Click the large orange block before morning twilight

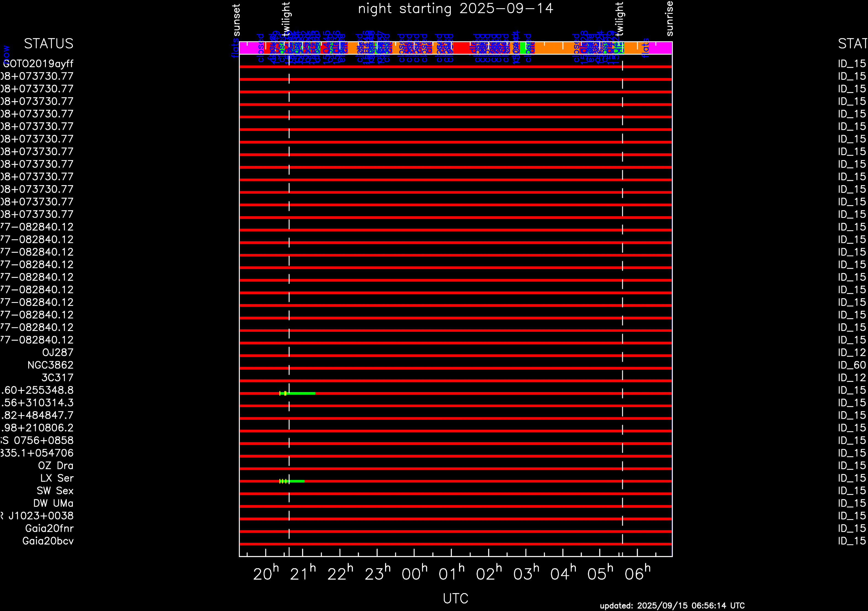(x=554, y=48)
